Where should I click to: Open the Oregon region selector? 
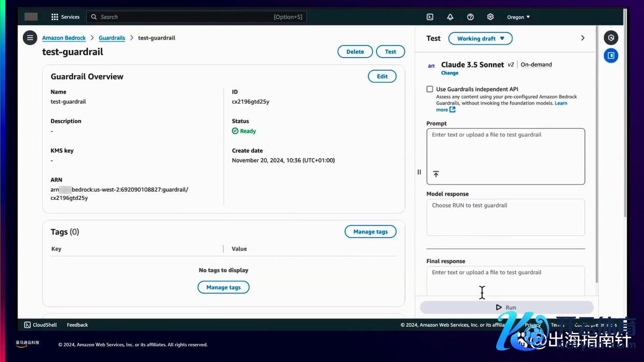(x=519, y=17)
